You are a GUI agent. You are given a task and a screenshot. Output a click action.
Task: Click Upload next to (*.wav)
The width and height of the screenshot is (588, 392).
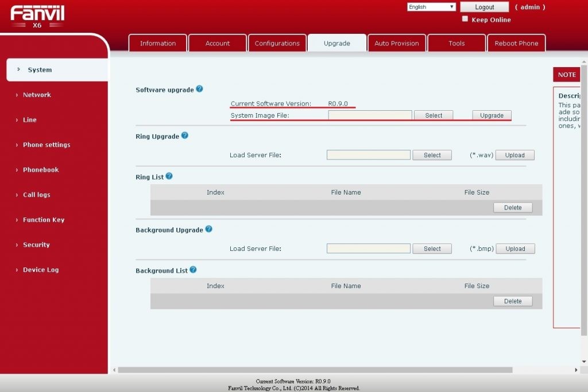tap(515, 155)
